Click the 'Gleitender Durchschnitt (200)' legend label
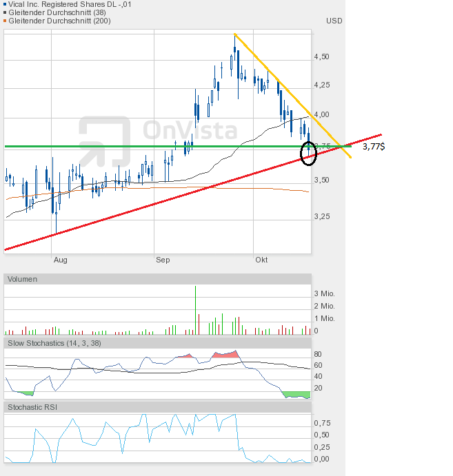This screenshot has width=453, height=476. click(x=59, y=21)
